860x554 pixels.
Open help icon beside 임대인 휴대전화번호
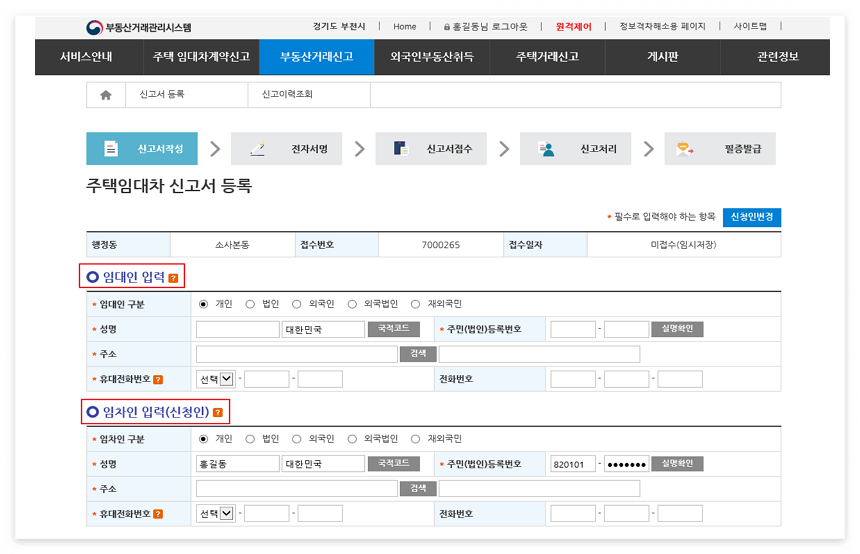[x=158, y=380]
